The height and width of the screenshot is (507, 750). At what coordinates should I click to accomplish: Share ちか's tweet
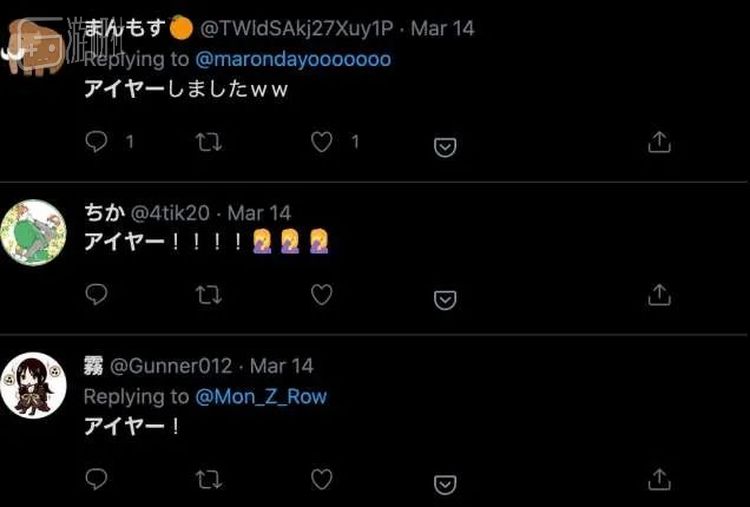point(659,295)
